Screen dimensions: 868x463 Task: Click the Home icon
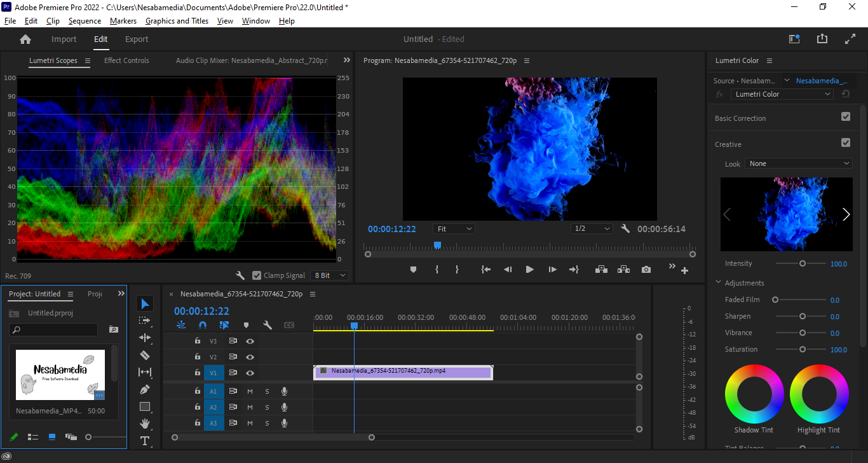[25, 39]
